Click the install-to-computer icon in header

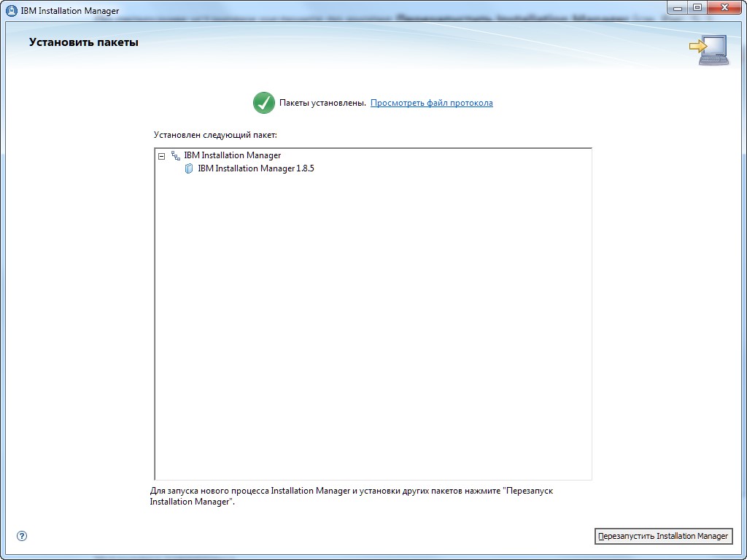tap(709, 50)
